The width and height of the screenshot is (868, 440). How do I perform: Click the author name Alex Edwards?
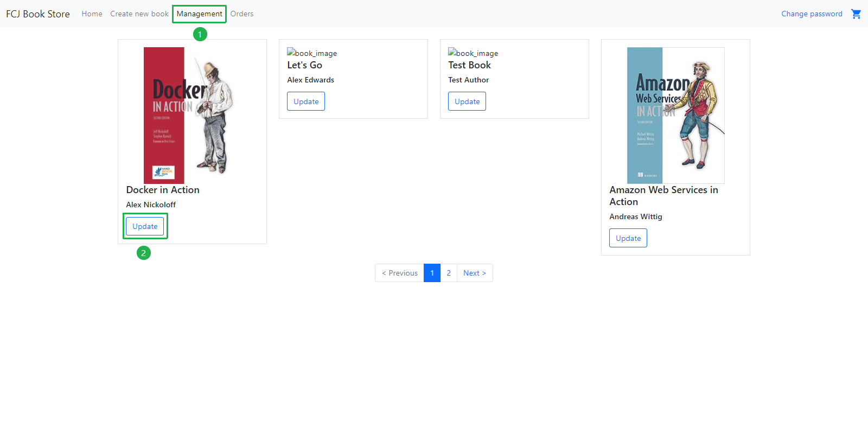pos(311,80)
